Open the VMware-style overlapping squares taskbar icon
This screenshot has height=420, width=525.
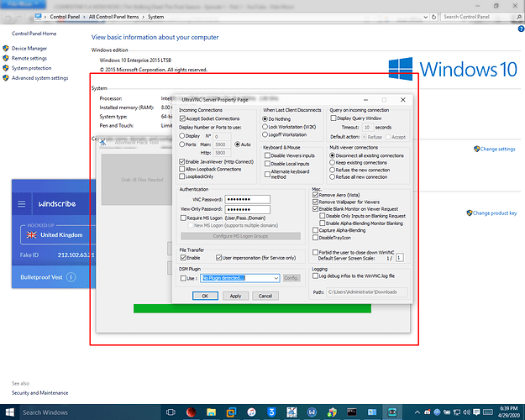(231, 412)
